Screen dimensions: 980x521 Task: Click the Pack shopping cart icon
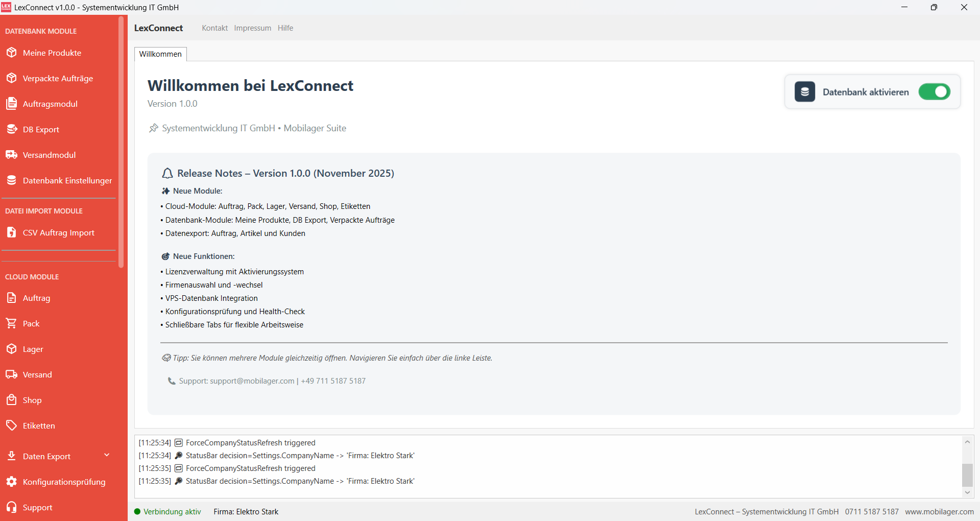12,323
